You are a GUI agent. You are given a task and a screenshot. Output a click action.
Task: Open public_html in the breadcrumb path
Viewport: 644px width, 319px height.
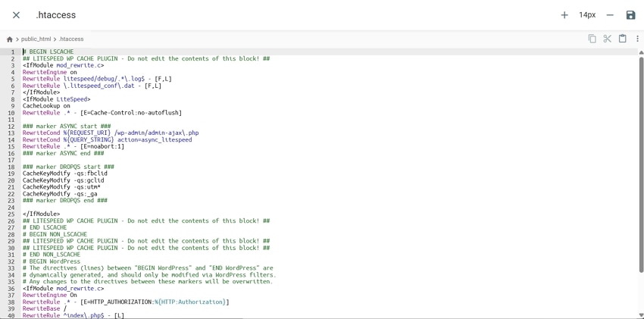point(36,39)
